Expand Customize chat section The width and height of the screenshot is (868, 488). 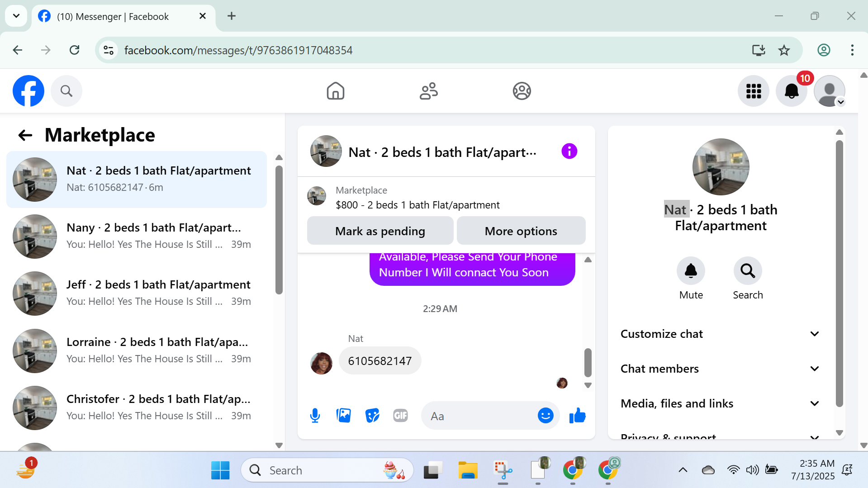click(x=720, y=334)
